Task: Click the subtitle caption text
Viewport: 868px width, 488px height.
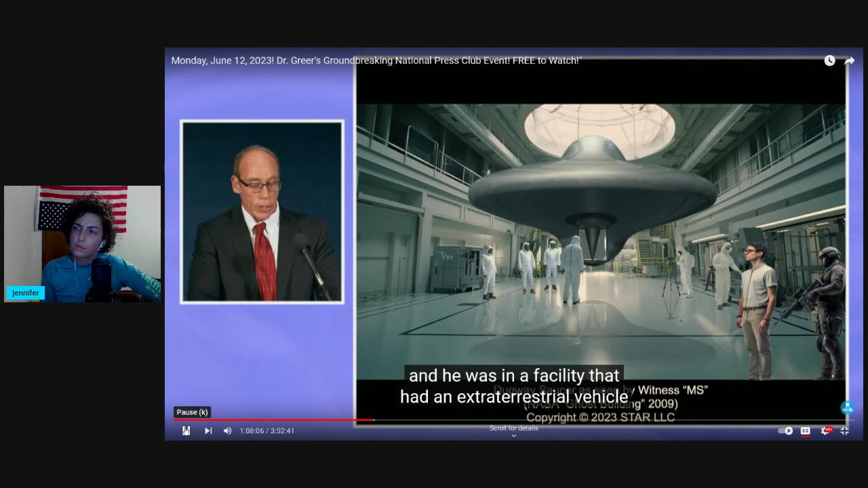Action: tap(513, 386)
